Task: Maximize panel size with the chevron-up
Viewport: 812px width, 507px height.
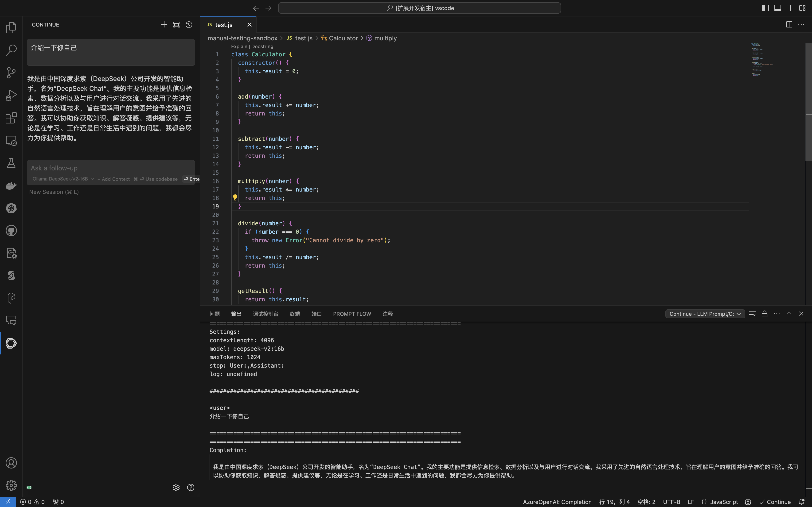Action: pyautogui.click(x=789, y=314)
